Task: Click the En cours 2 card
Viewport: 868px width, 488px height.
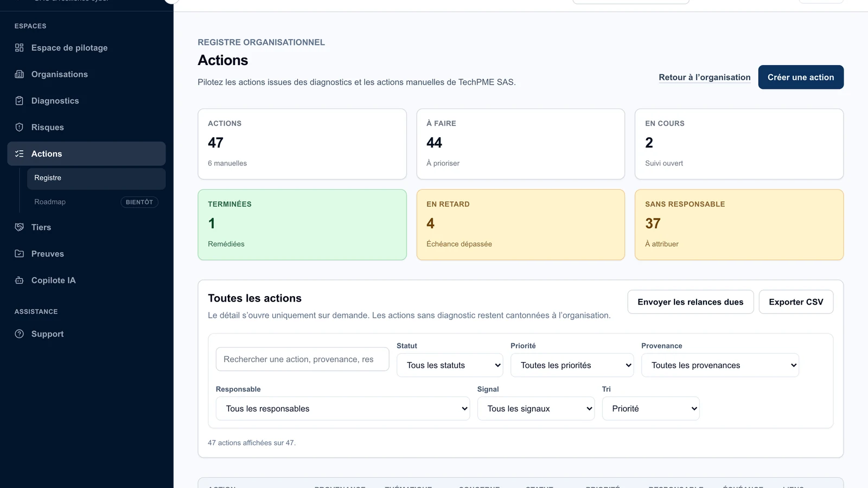Action: tap(739, 144)
